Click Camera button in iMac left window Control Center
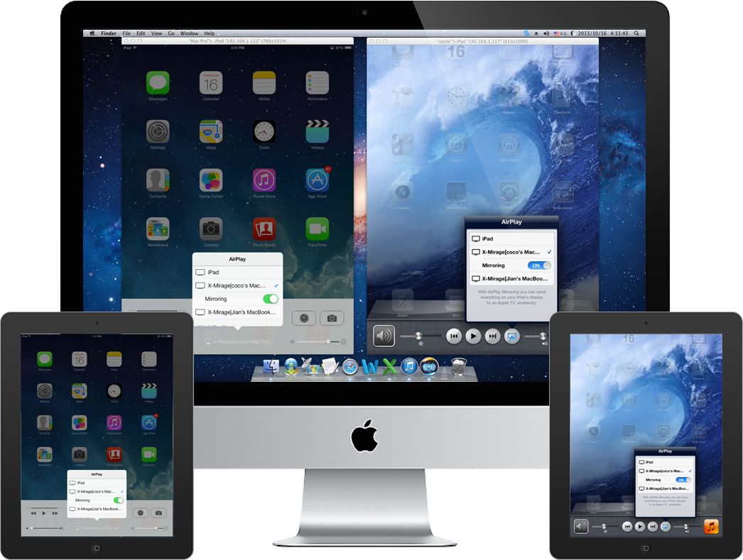Viewport: 743px width, 560px height. tap(332, 318)
